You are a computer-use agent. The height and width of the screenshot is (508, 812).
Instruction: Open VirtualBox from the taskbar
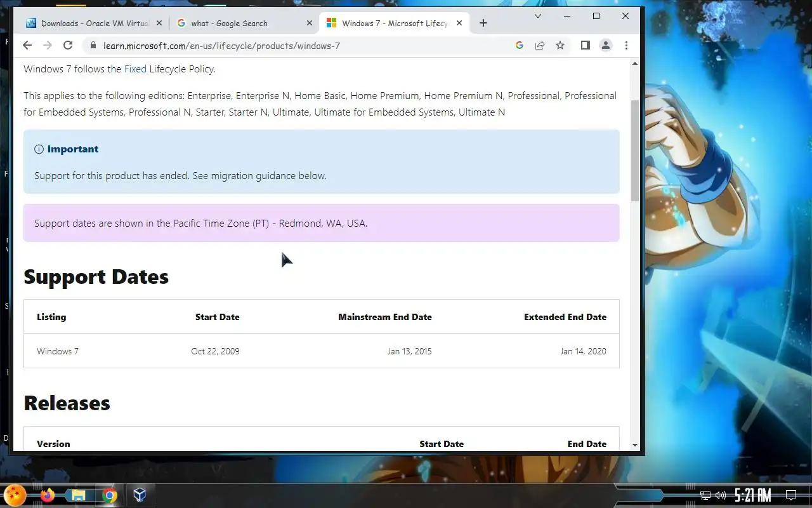[140, 495]
